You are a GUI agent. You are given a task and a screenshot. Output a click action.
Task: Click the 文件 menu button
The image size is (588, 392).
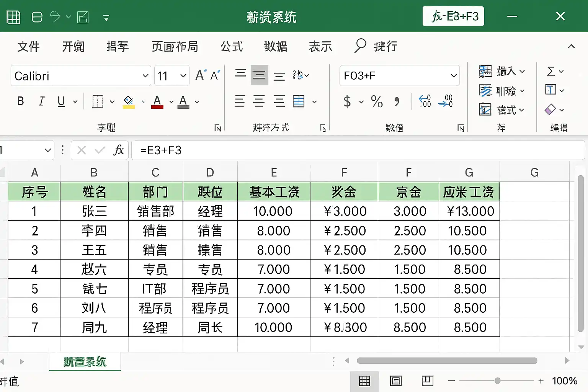click(x=28, y=46)
